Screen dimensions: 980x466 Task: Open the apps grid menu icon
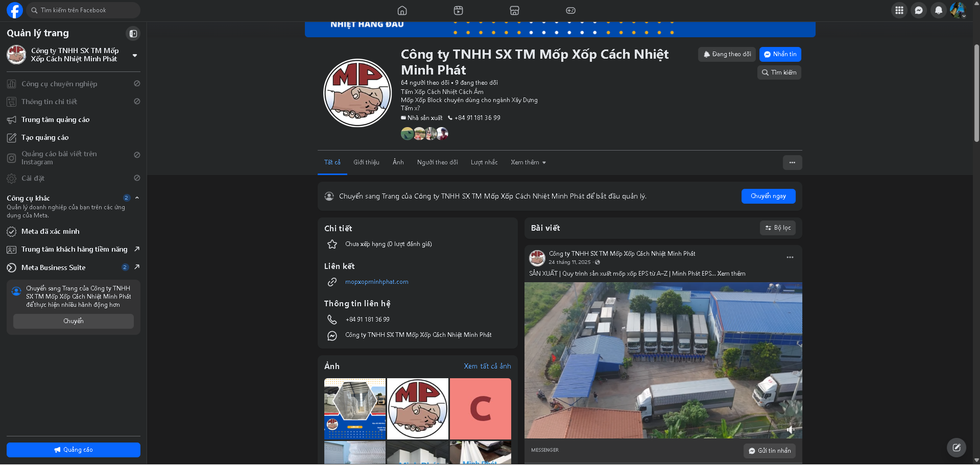(x=899, y=10)
